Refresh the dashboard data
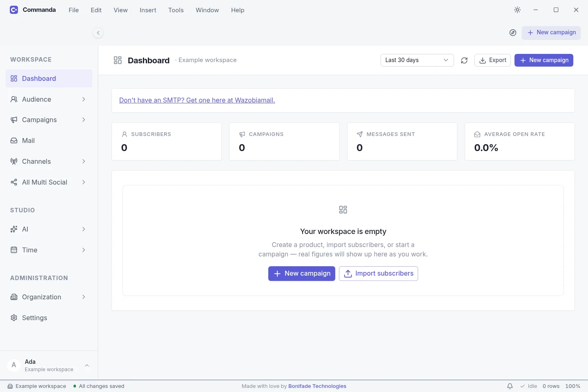Image resolution: width=588 pixels, height=392 pixels. tap(464, 60)
